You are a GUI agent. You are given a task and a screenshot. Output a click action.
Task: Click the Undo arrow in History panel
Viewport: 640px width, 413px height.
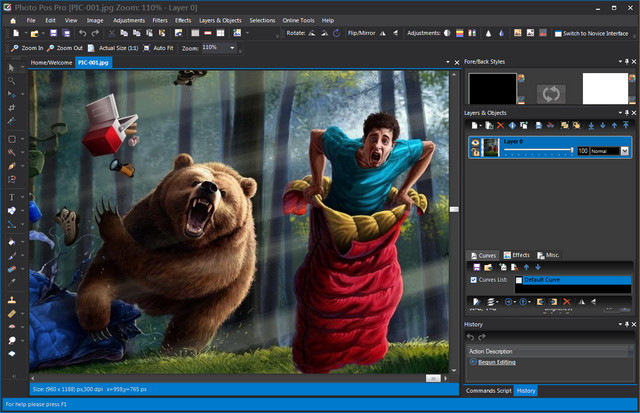tap(471, 336)
